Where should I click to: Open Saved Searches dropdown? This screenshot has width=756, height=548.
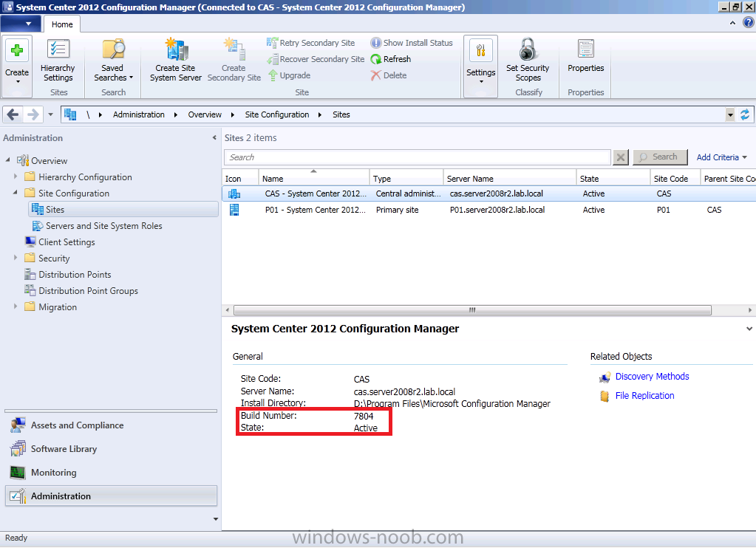click(113, 61)
